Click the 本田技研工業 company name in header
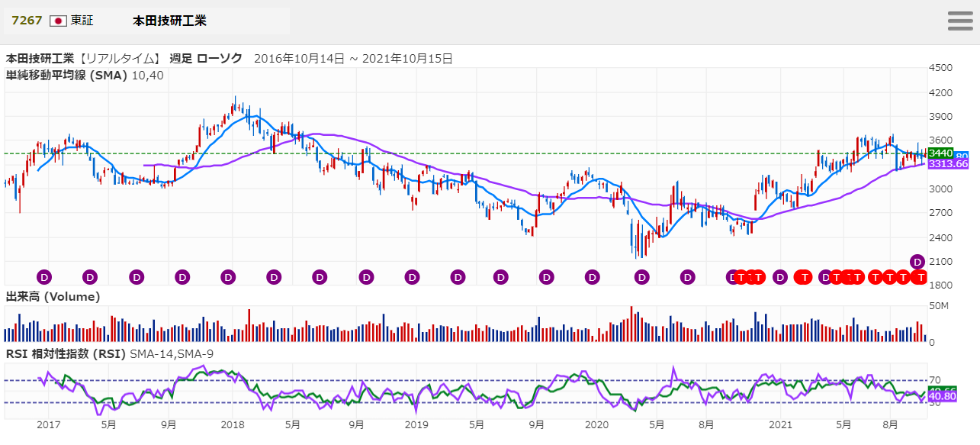 pyautogui.click(x=169, y=21)
